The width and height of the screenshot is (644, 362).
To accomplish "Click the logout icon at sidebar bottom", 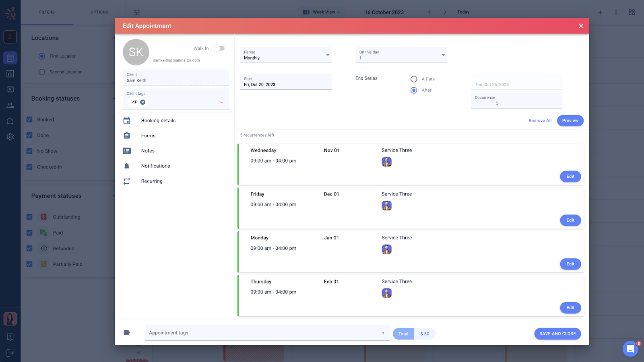I will coord(10,353).
